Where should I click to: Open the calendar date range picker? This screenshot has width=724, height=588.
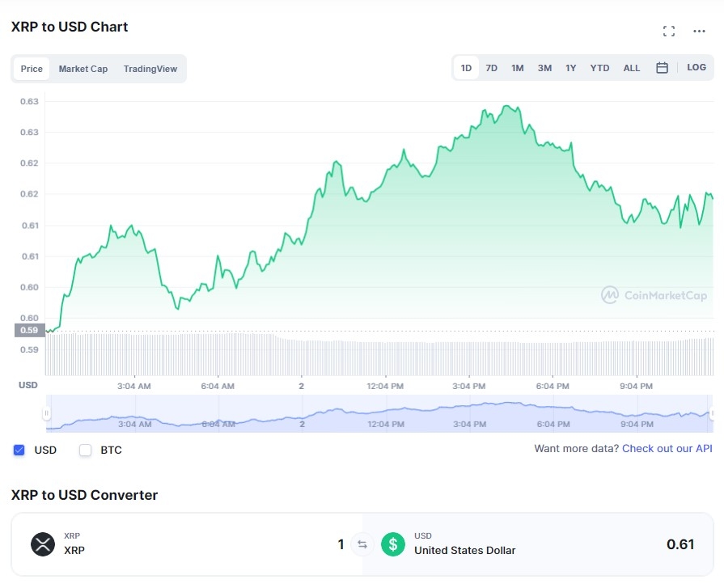pos(662,68)
